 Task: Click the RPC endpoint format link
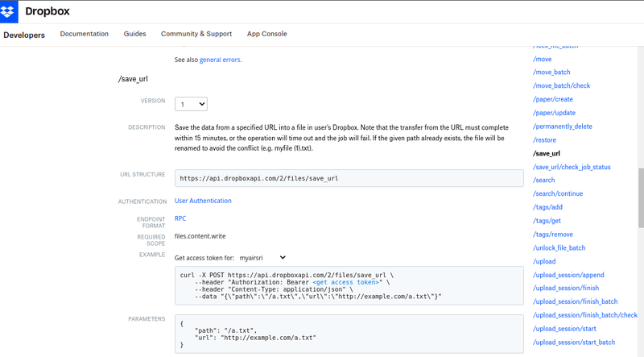pos(180,218)
